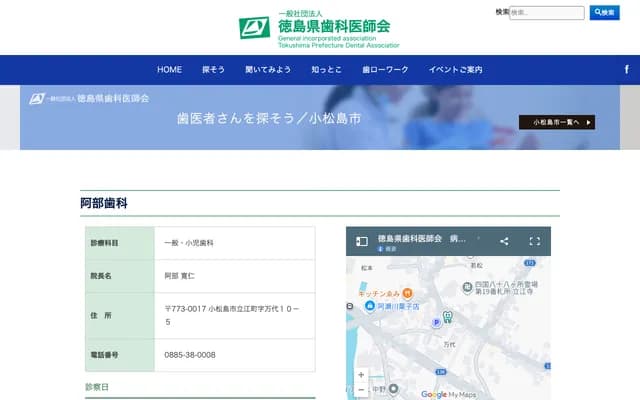Click the parking P map marker
Screen dimensions: 640x400
(x=436, y=322)
